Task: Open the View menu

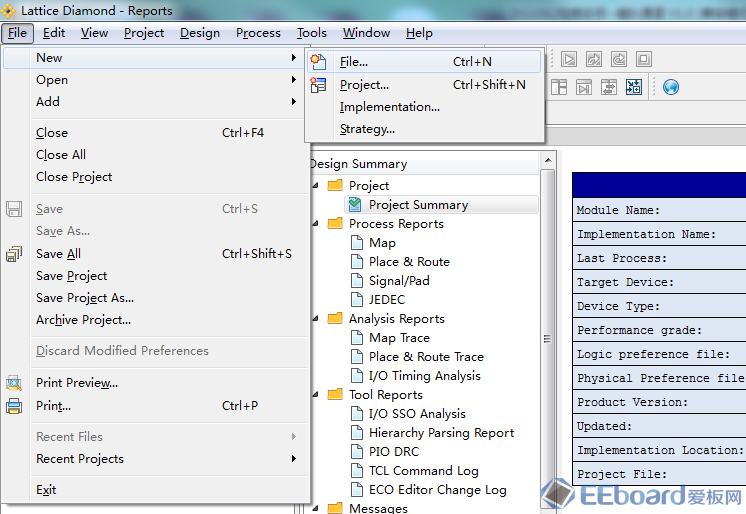Action: [94, 33]
